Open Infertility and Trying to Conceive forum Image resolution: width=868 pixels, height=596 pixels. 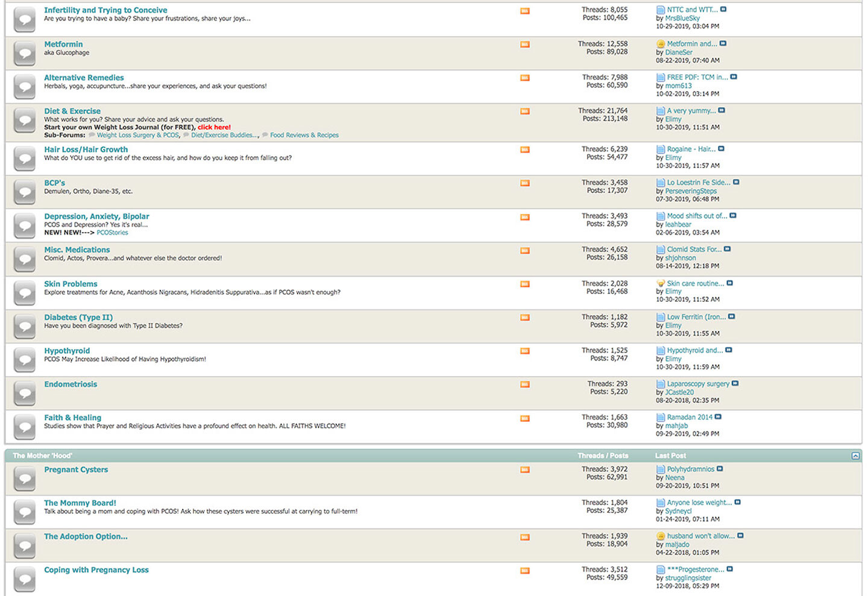(x=105, y=10)
